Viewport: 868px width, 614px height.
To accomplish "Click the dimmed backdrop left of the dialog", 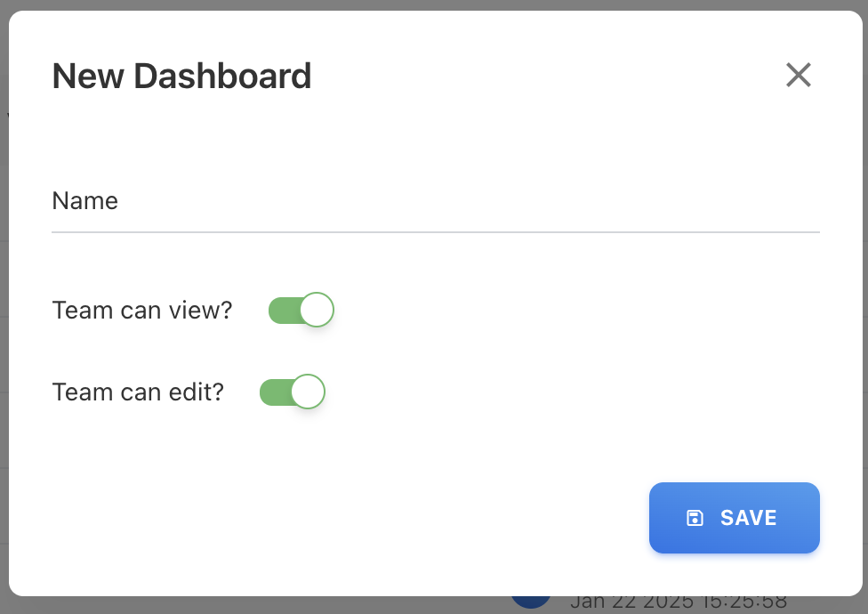I will (4, 356).
